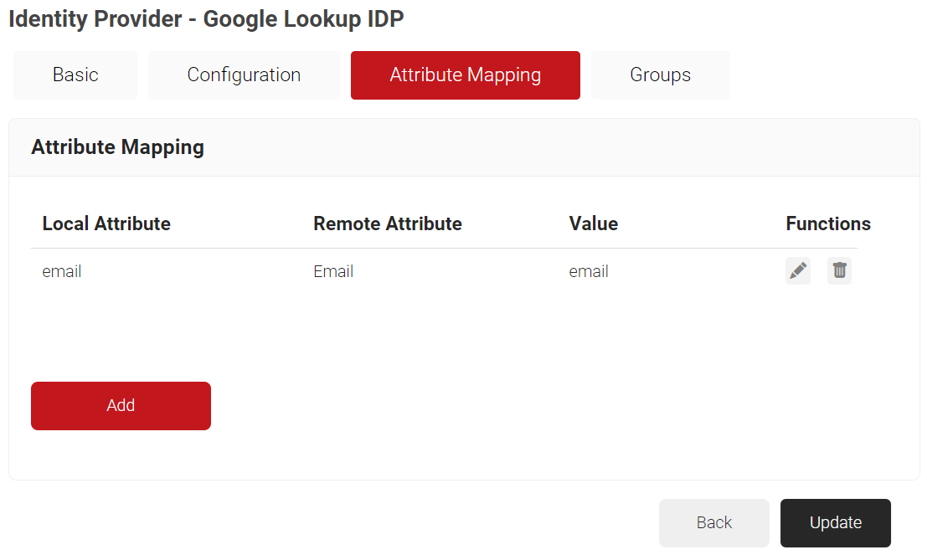
Task: Save changes with the Update button
Action: tap(835, 523)
